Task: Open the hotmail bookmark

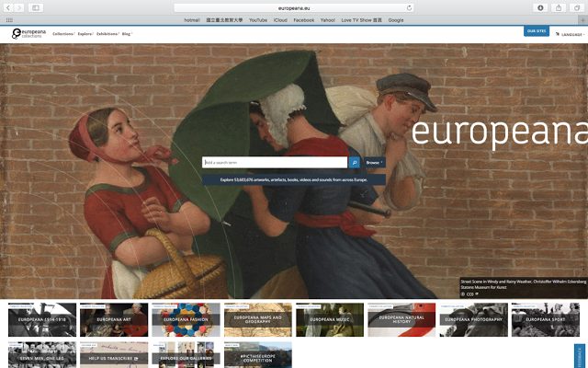Action: coord(192,20)
